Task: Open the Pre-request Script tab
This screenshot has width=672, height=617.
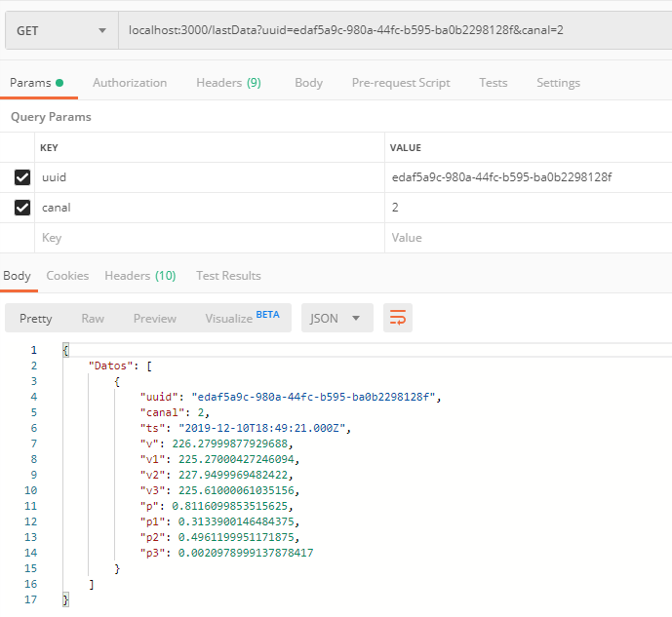Action: point(401,83)
